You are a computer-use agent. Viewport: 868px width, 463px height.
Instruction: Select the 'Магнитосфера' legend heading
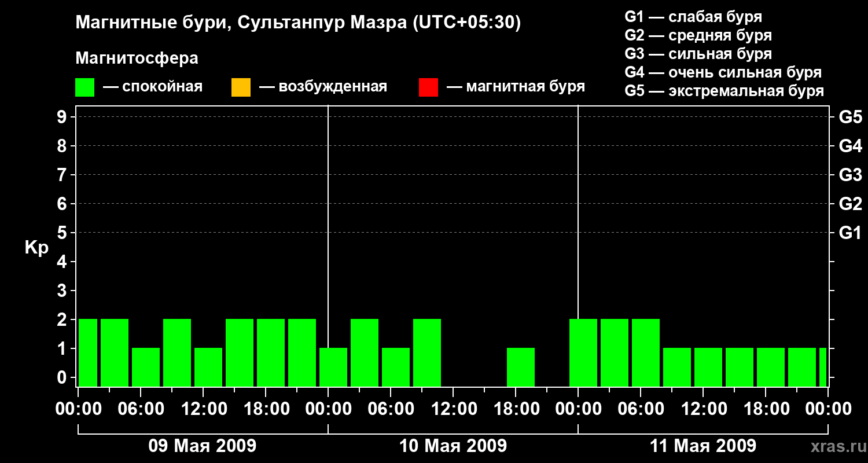pos(137,58)
